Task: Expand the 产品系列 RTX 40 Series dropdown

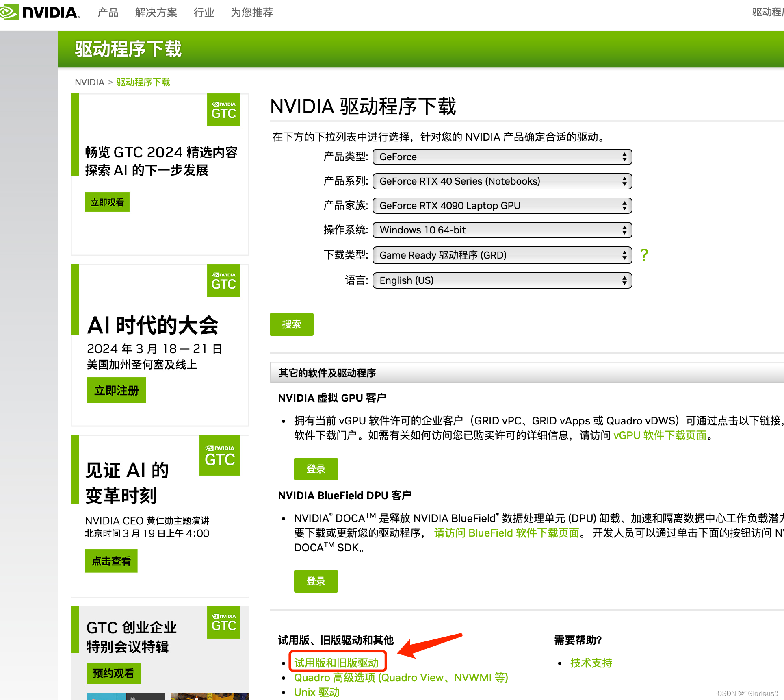Action: point(502,181)
